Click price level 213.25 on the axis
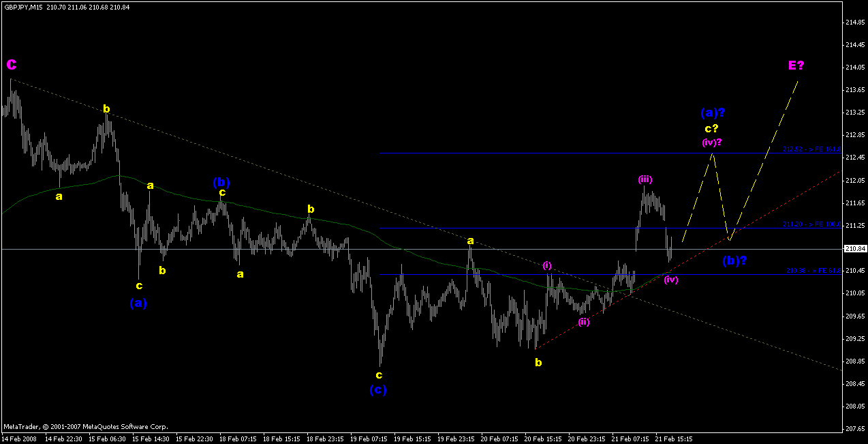Viewport: 868px width, 444px height. (856, 113)
